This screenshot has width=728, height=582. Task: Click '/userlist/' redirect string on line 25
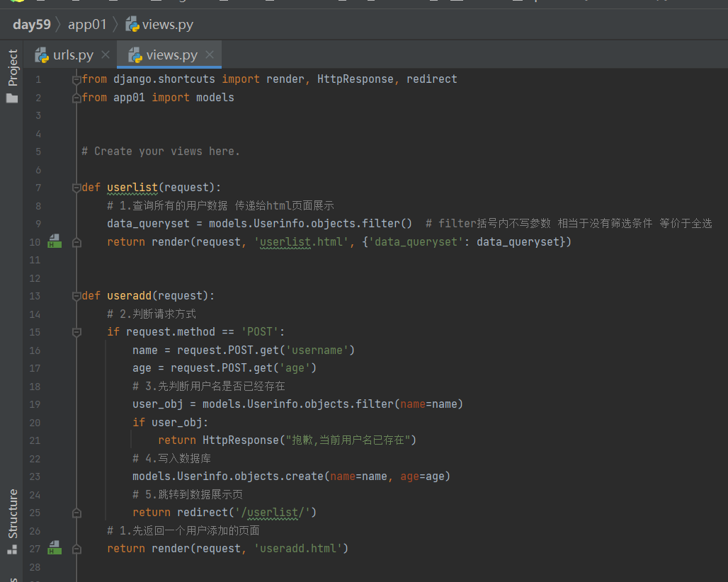[x=273, y=512]
